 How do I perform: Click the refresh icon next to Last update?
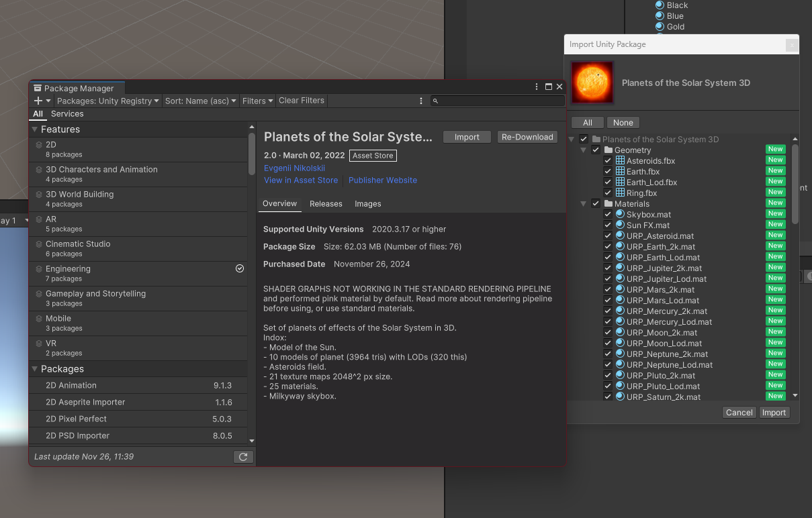coord(243,457)
